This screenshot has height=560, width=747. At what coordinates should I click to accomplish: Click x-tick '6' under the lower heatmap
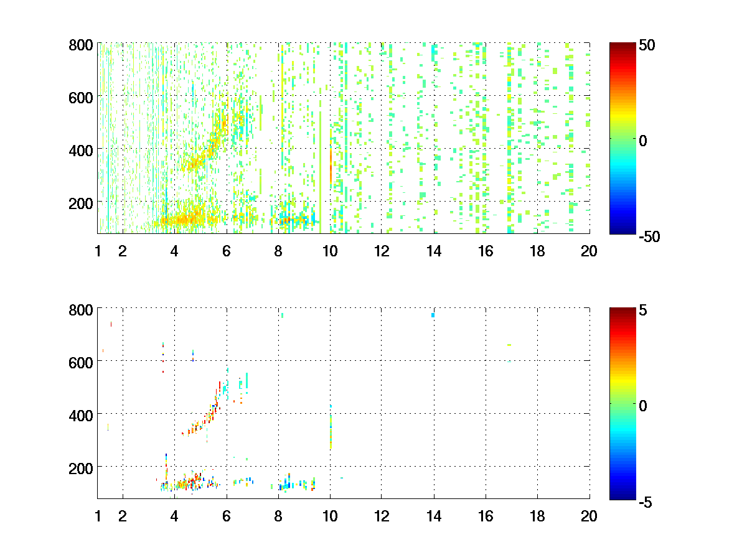(x=227, y=516)
